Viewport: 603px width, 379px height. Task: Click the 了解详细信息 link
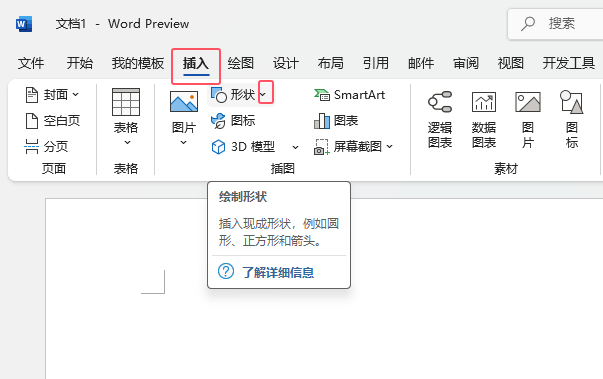(x=278, y=273)
